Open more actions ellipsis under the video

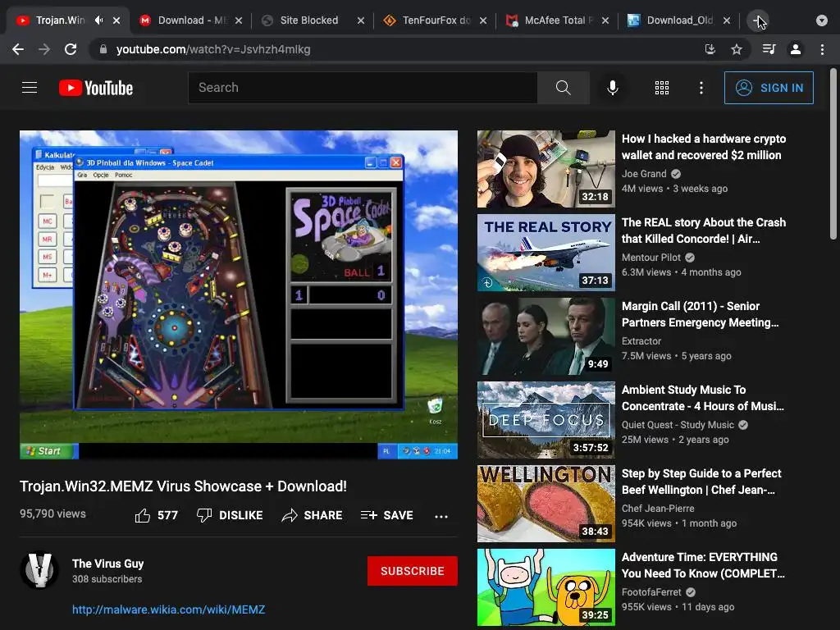tap(441, 517)
